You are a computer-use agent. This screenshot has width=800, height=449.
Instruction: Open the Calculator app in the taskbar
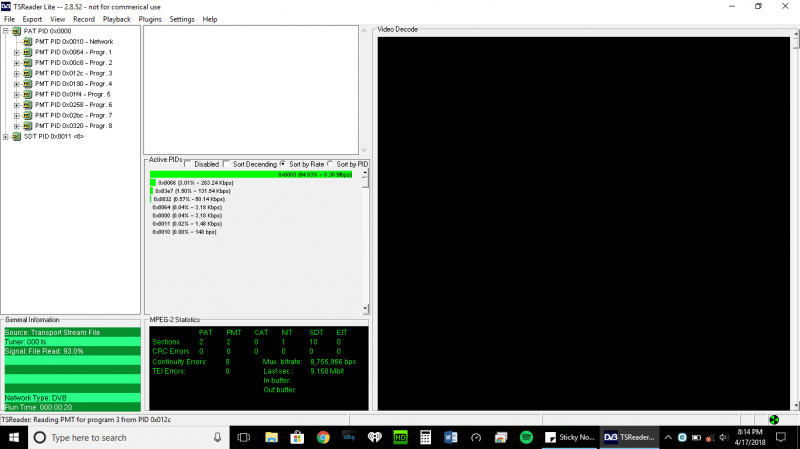click(425, 438)
